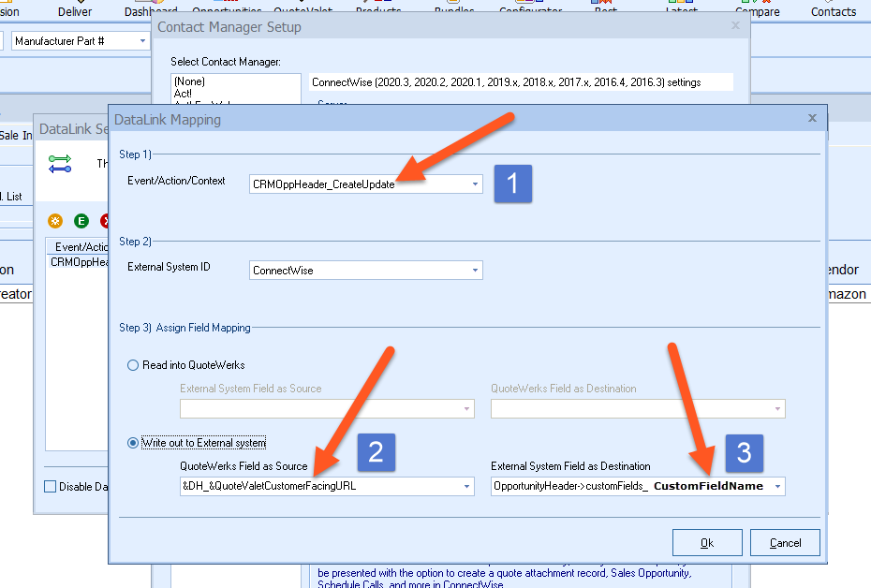
Task: Expand QuoteWerks Field as Source dropdown
Action: point(466,486)
